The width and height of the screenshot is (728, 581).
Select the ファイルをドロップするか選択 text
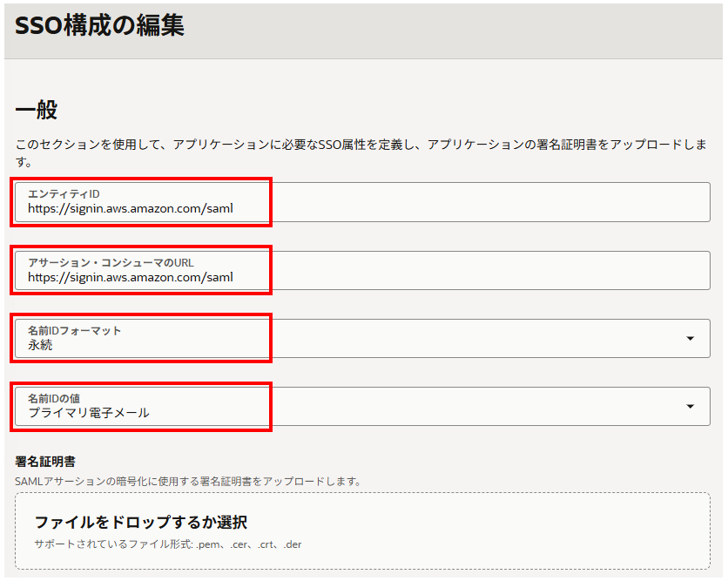[x=141, y=523]
